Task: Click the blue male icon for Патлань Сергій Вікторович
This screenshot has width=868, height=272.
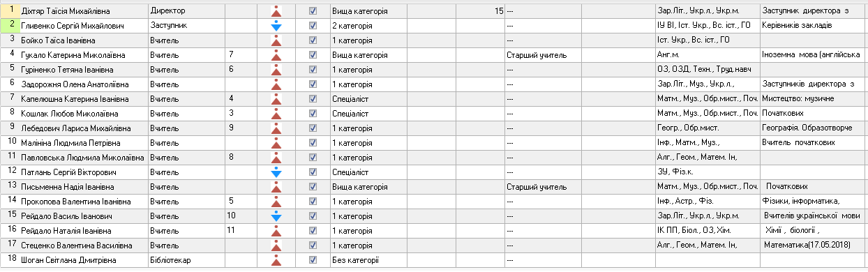Action: (276, 172)
